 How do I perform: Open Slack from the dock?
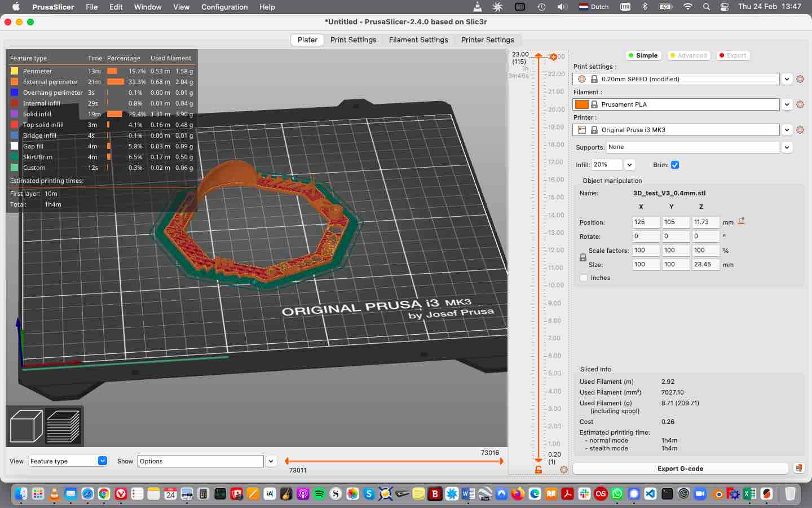[x=584, y=494]
